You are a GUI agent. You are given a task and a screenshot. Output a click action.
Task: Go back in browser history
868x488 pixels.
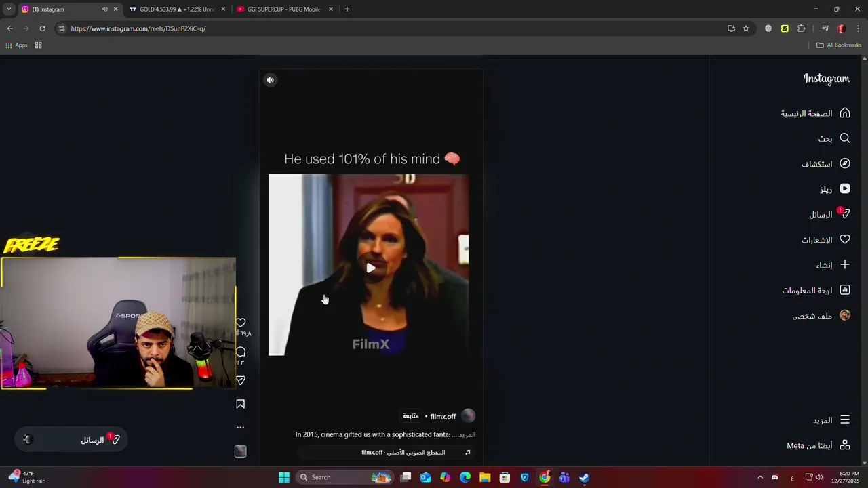pyautogui.click(x=9, y=28)
